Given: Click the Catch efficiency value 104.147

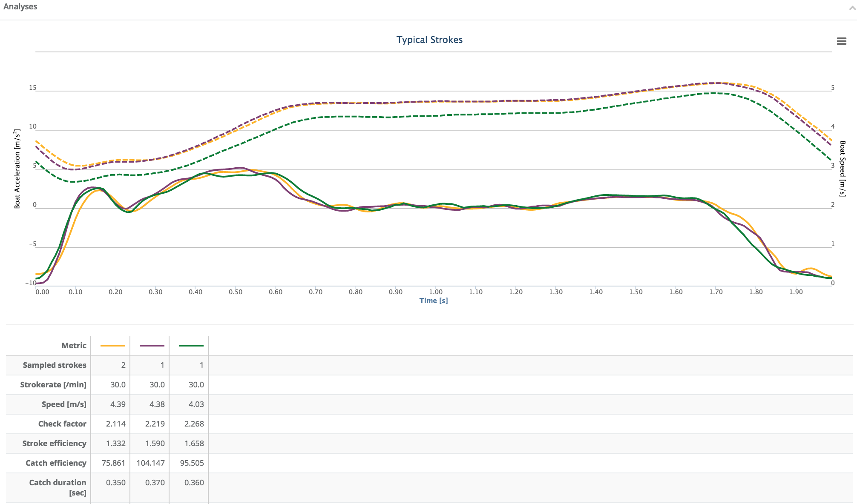Looking at the screenshot, I should pyautogui.click(x=150, y=463).
